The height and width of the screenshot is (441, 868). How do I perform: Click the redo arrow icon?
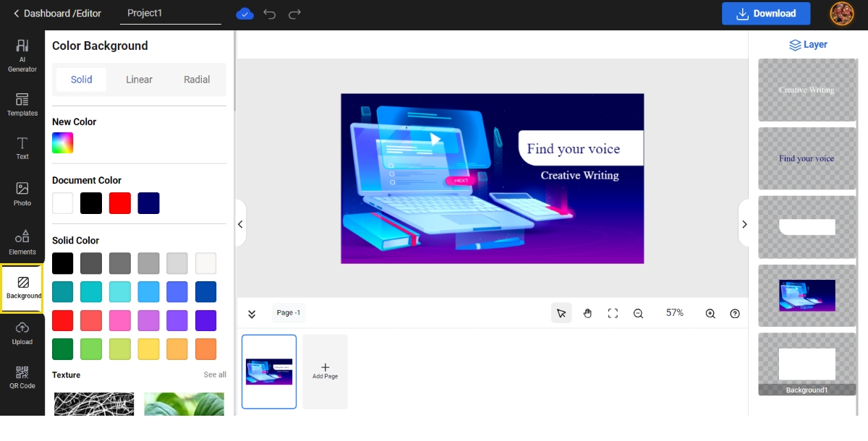(294, 14)
